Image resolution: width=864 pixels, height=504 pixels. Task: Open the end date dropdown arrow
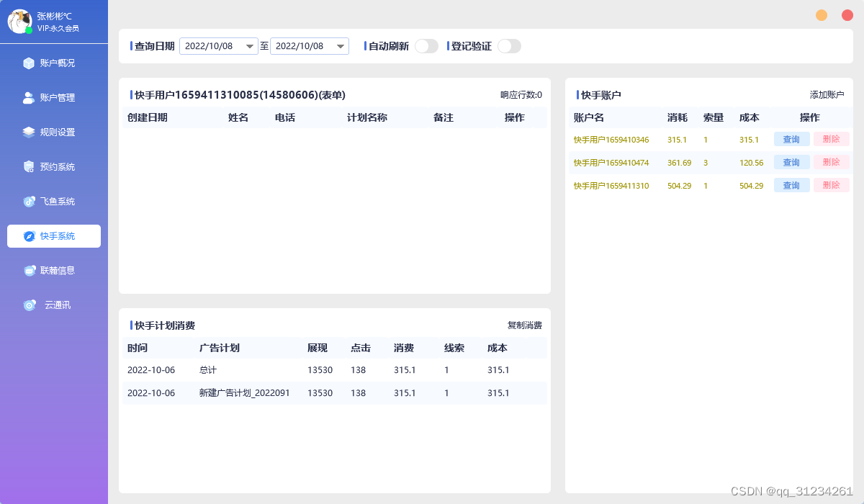[x=341, y=46]
